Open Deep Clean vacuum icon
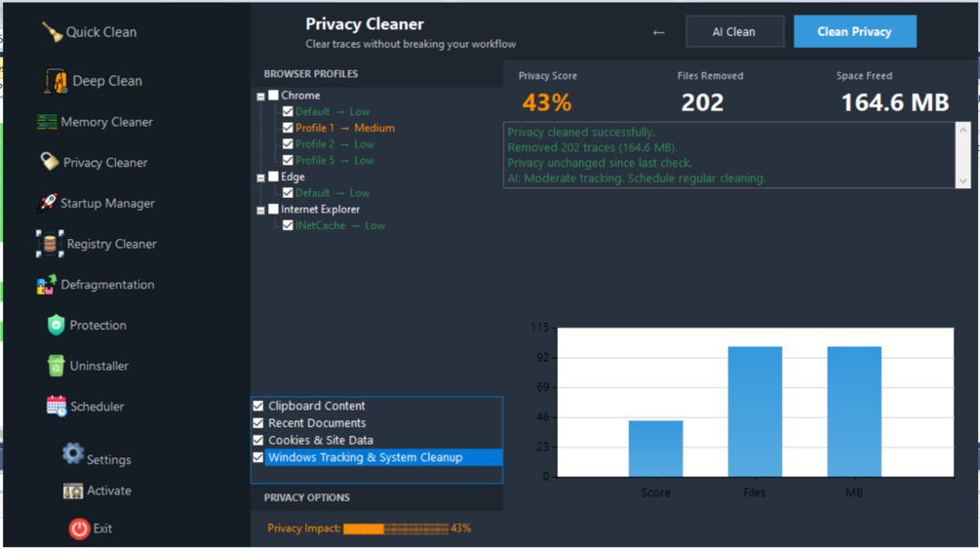The width and height of the screenshot is (980, 549). pyautogui.click(x=55, y=81)
